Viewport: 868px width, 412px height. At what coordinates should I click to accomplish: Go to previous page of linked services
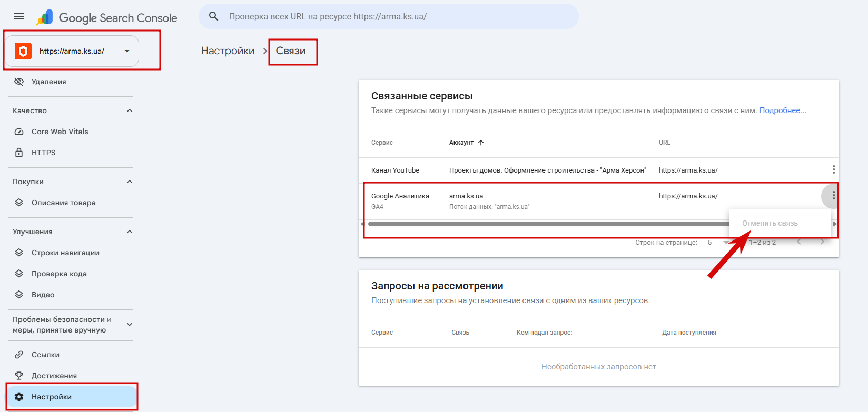pyautogui.click(x=799, y=242)
